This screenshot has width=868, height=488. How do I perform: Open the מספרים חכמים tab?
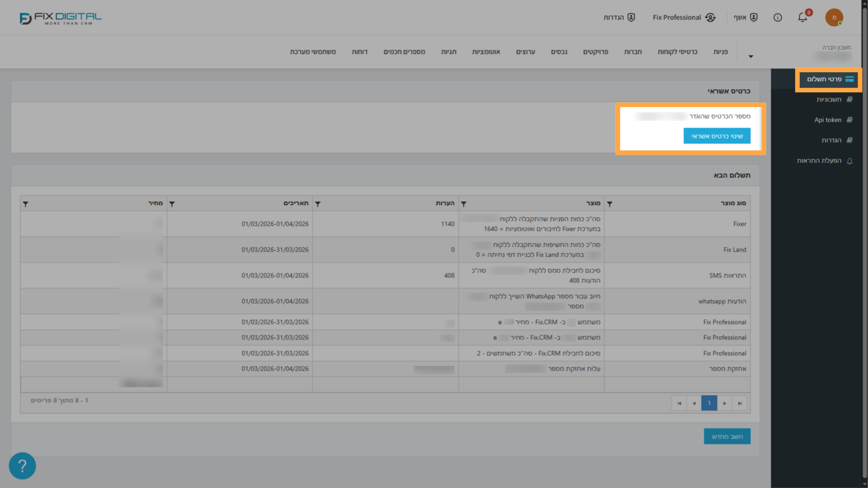404,52
